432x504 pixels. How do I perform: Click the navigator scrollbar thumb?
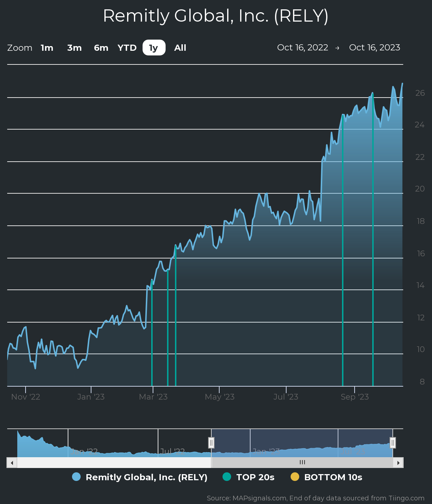pyautogui.click(x=302, y=463)
